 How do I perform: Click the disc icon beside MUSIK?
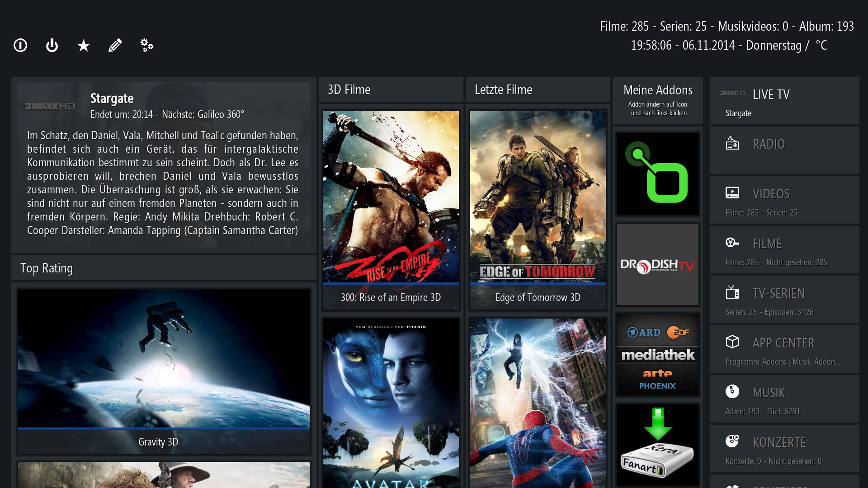[x=732, y=391]
